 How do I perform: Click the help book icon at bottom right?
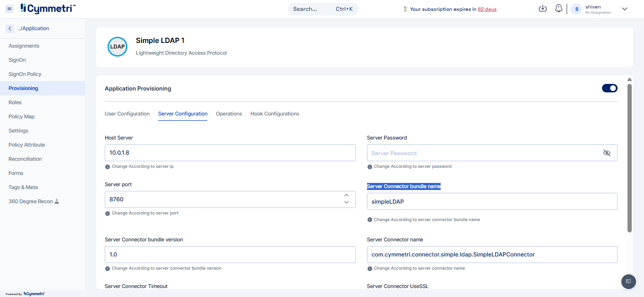tap(628, 281)
